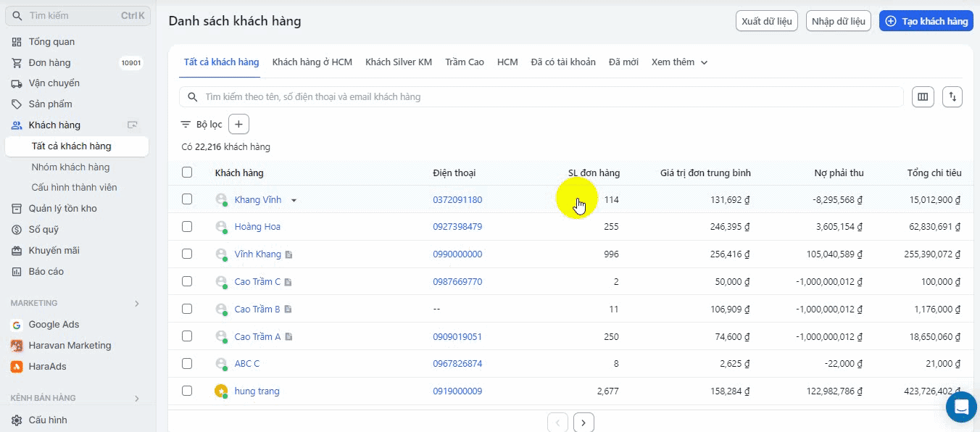Open Google Ads from the sidebar
Image resolution: width=980 pixels, height=432 pixels.
pos(54,325)
